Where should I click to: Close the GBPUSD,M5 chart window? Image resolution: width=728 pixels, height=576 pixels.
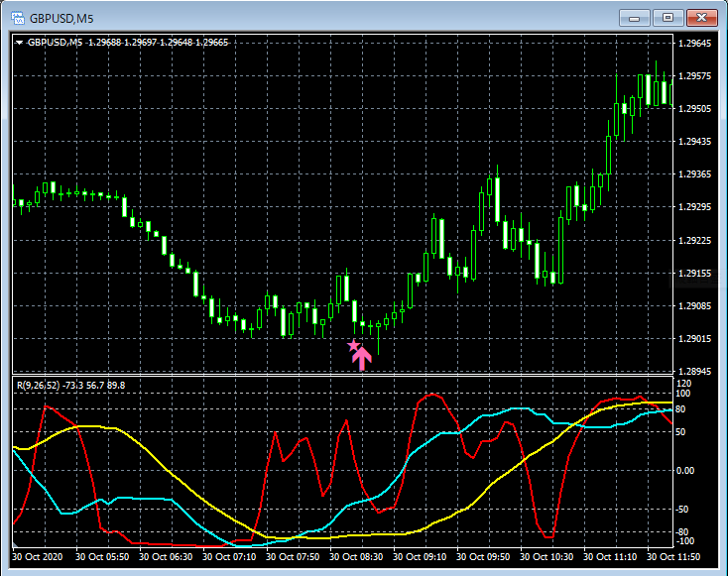click(701, 18)
